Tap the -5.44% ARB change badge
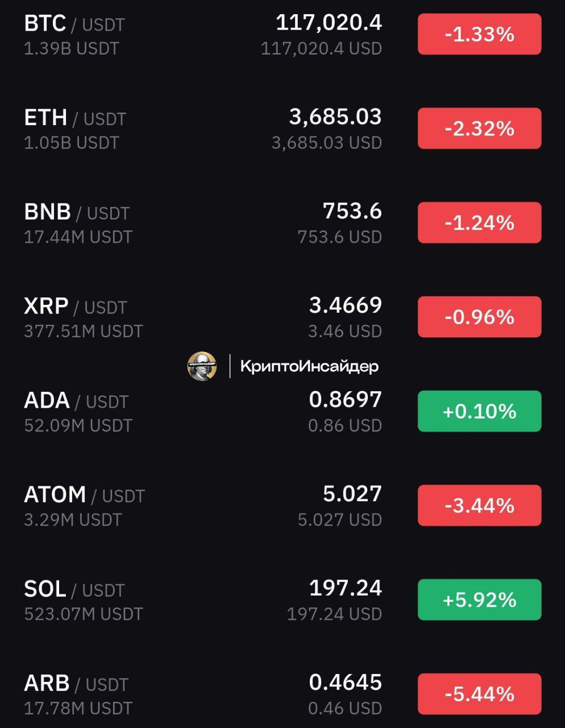565x728 pixels. click(x=479, y=694)
